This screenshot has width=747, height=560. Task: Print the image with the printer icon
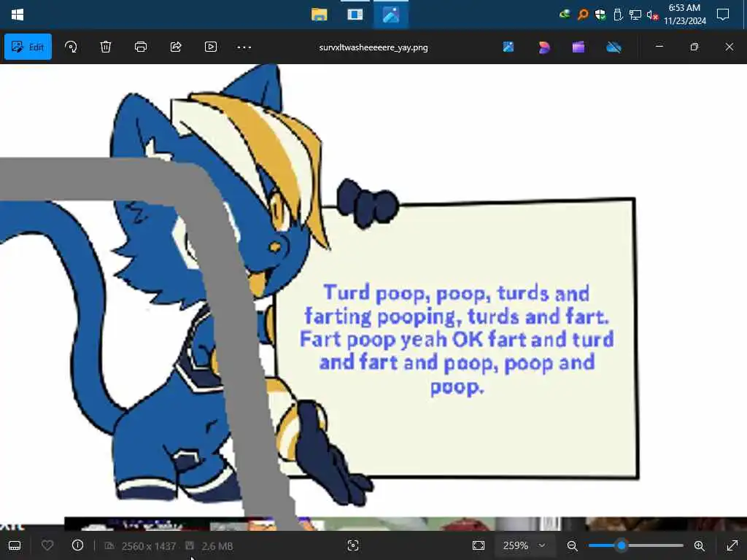pos(141,47)
